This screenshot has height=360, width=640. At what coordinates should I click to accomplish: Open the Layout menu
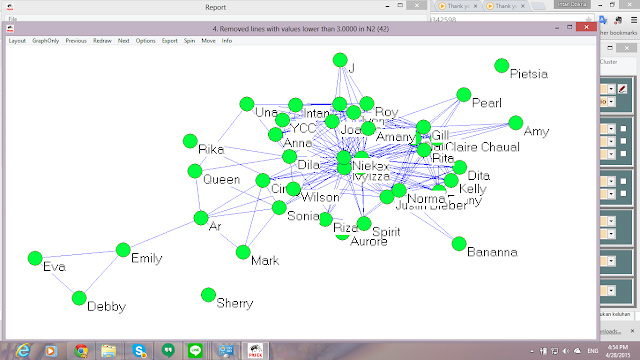click(x=17, y=41)
